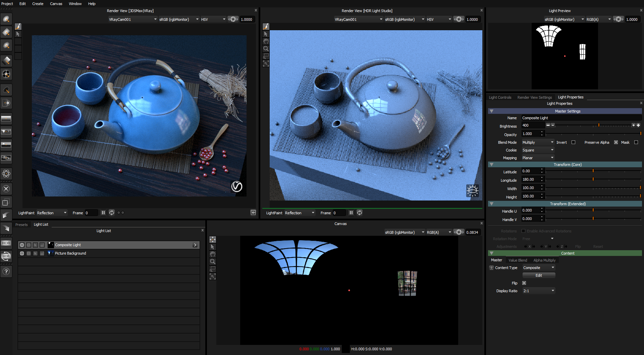Image resolution: width=644 pixels, height=355 pixels.
Task: Open HSV dropdown in HDR Light Studio view
Action: 439,19
